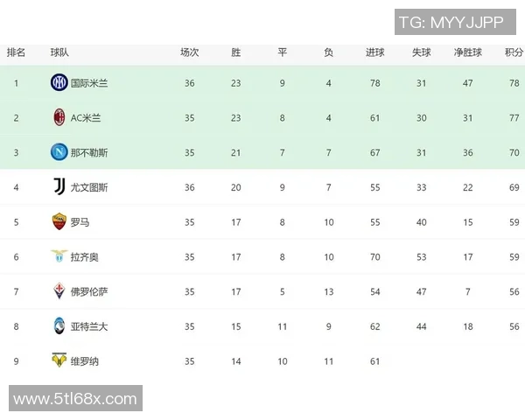This screenshot has width=525, height=420.
Task: Click the Verona club crest icon
Action: pos(59,360)
